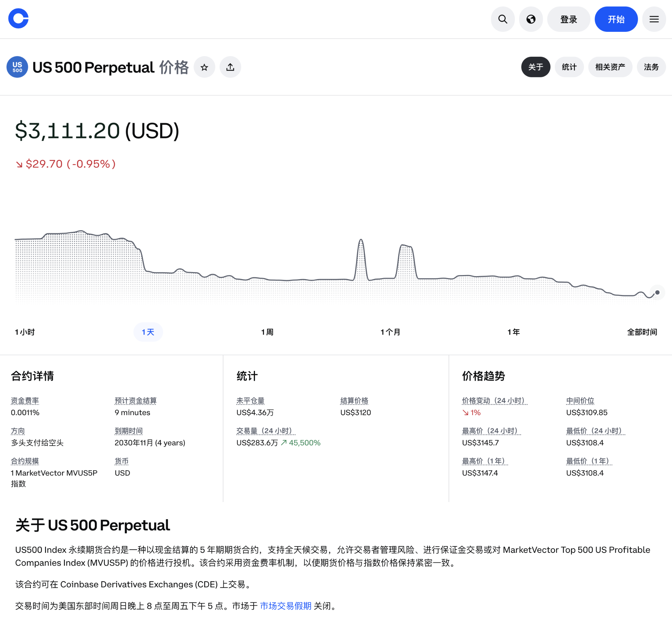Select the 1天 chart range

148,332
